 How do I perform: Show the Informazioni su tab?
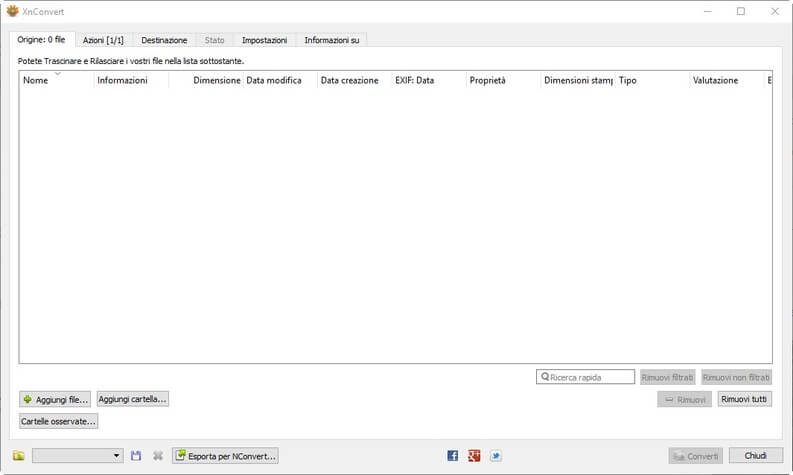332,40
